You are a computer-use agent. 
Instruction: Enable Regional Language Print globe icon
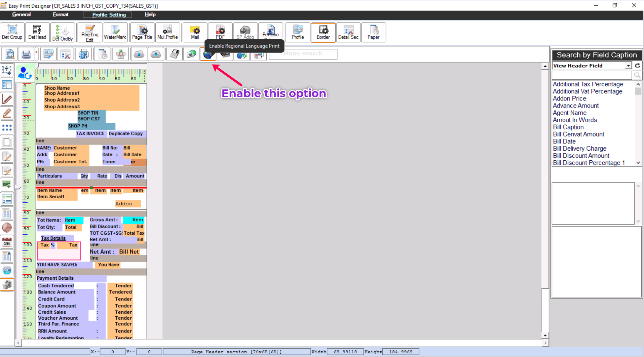coord(208,54)
